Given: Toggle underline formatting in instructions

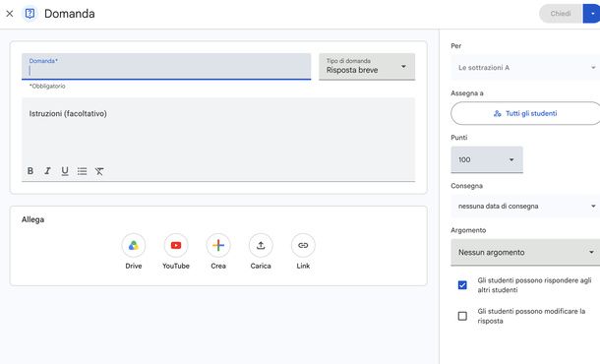Looking at the screenshot, I should [x=65, y=171].
